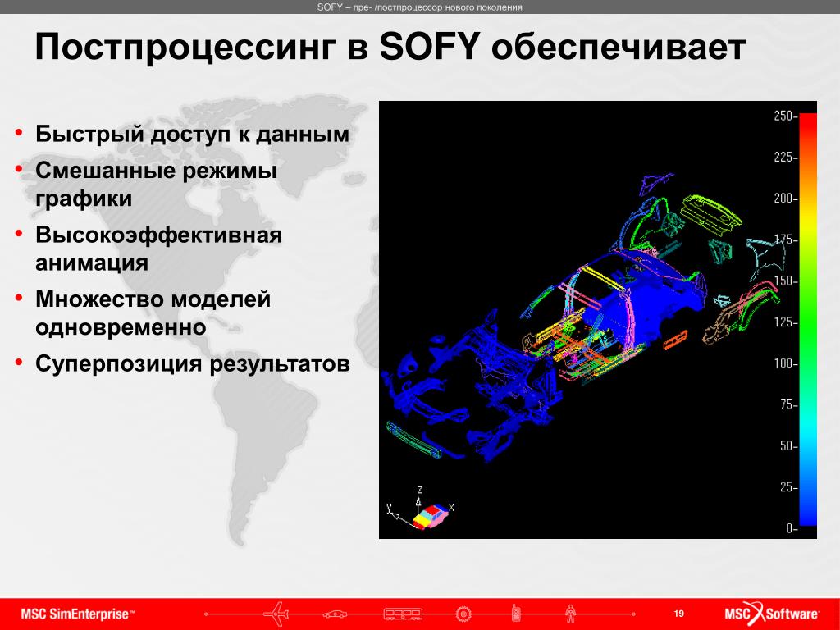This screenshot has height=630, width=840.
Task: Click the gear icon in footer
Action: click(463, 614)
